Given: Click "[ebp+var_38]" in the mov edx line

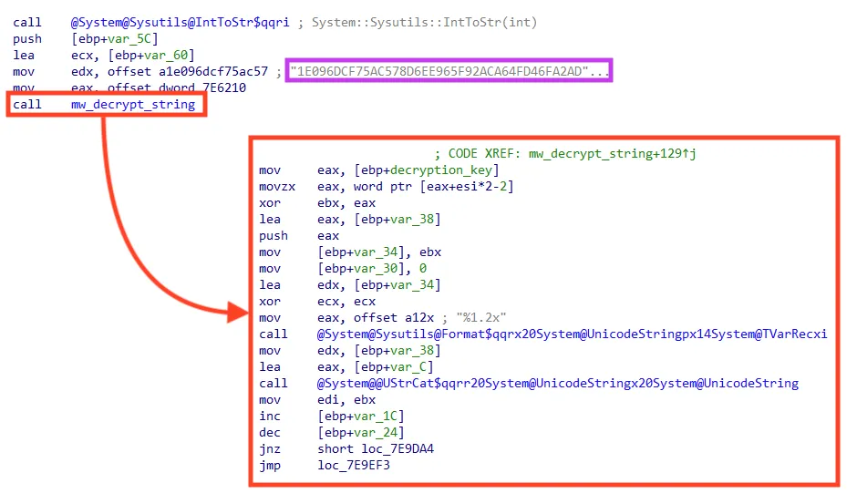Looking at the screenshot, I should (398, 350).
